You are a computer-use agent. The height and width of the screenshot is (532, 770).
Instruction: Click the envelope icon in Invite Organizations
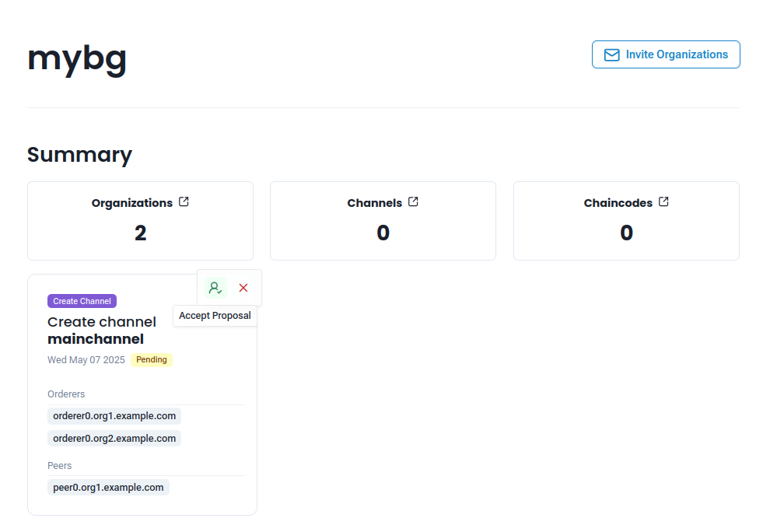point(611,54)
